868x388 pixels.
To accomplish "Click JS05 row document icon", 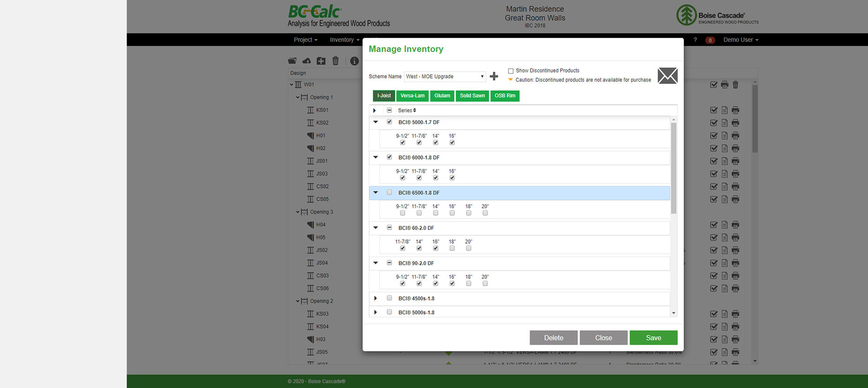I will (725, 352).
